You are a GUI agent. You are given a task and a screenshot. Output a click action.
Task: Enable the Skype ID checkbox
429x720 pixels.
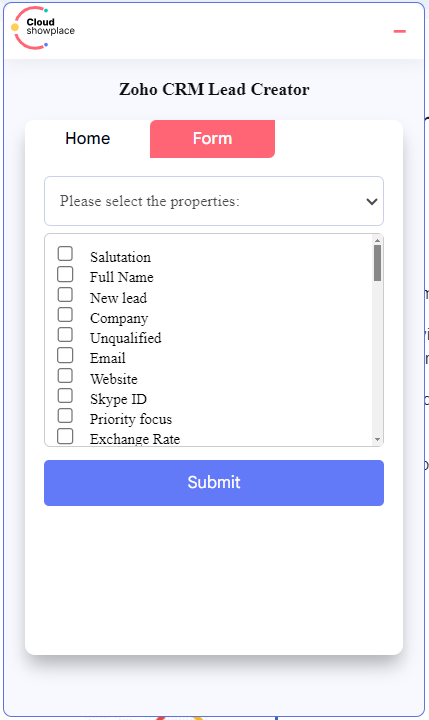pos(65,395)
